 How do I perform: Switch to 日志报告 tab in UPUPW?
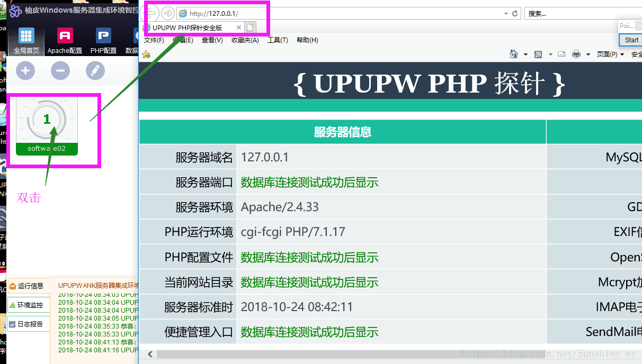pos(29,324)
